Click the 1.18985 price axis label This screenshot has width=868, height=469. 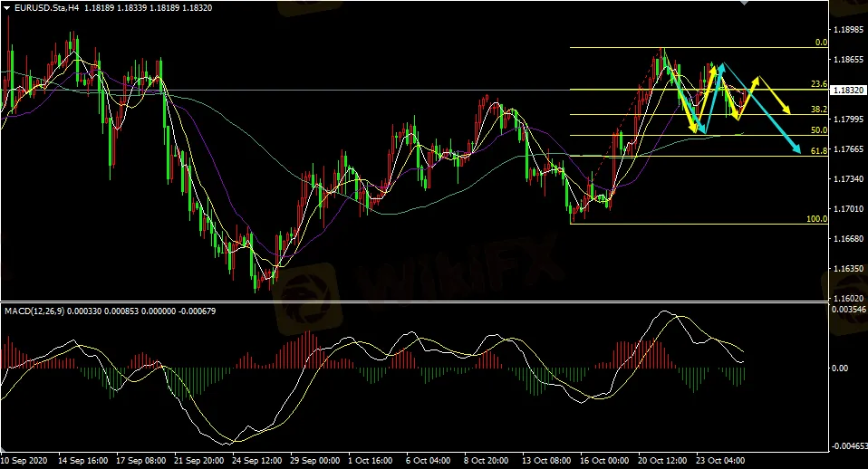tap(847, 30)
